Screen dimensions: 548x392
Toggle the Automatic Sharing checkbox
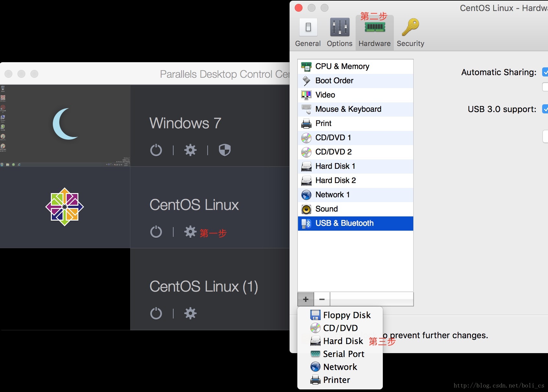[x=545, y=72]
